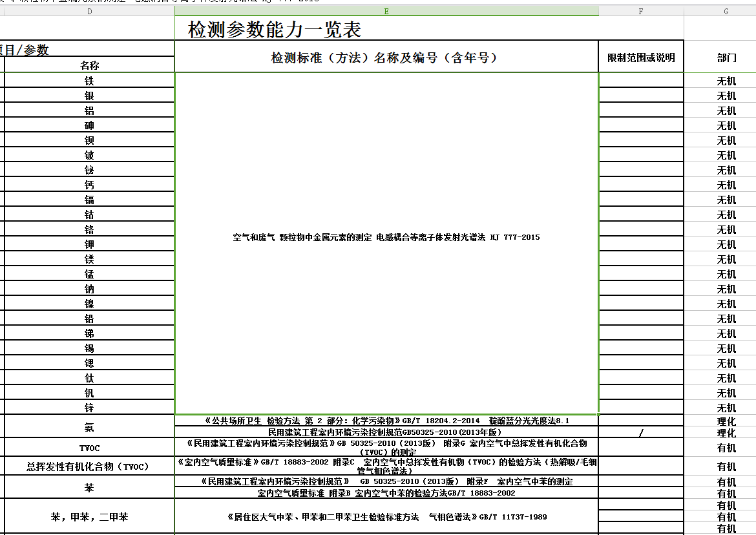This screenshot has height=535, width=756.
Task: Select the single 苯 name cell
Action: [x=89, y=487]
